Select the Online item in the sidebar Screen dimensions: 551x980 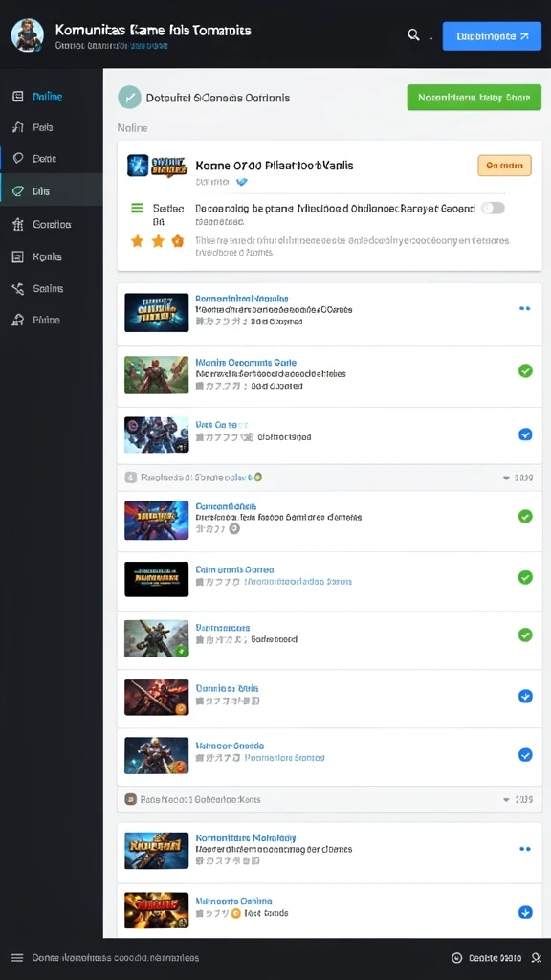click(48, 97)
